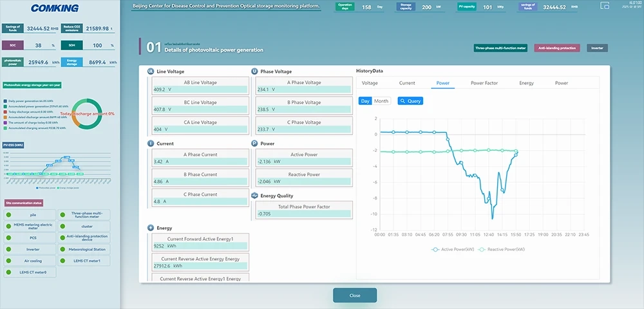Viewport: 644px width, 309px height.
Task: Click the Energy lightning bolt icon
Action: coord(151,228)
